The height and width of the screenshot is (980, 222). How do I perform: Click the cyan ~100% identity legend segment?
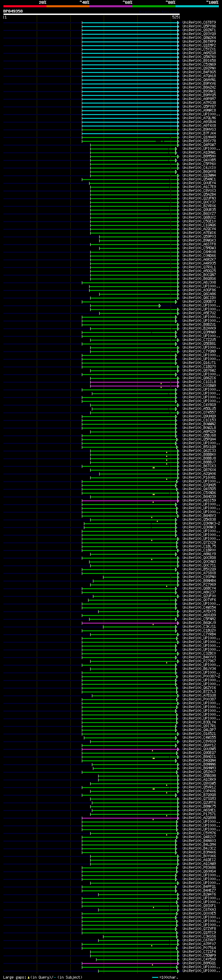pos(197,6)
